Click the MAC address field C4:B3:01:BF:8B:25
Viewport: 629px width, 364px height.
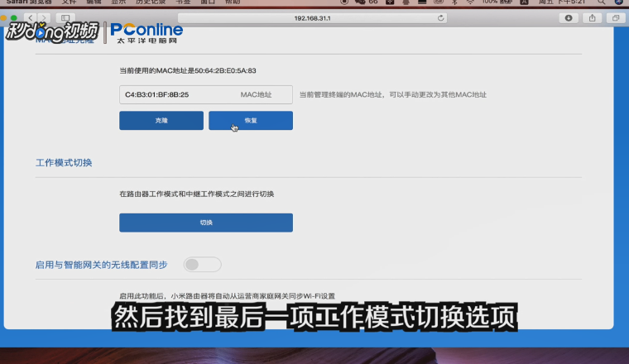[x=206, y=94]
